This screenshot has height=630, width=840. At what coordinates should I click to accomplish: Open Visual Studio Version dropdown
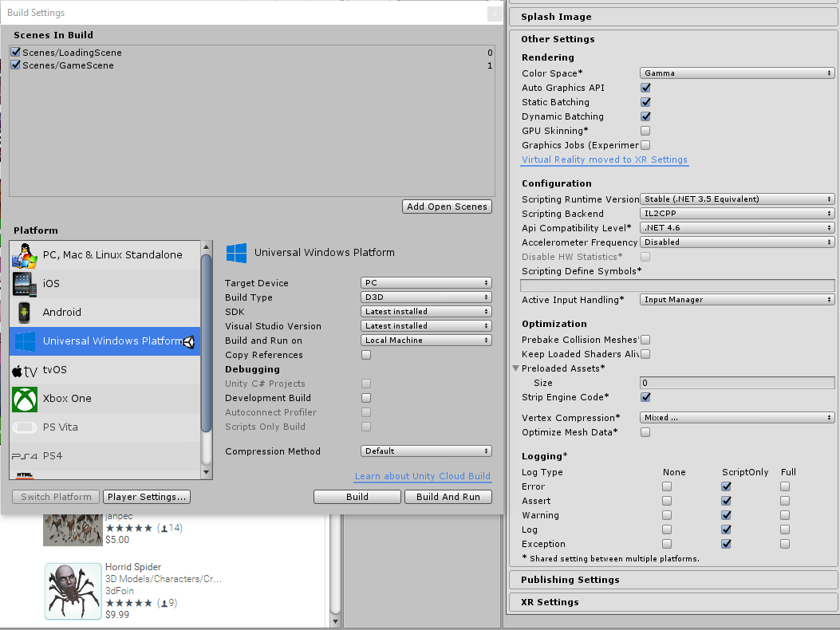tap(426, 325)
